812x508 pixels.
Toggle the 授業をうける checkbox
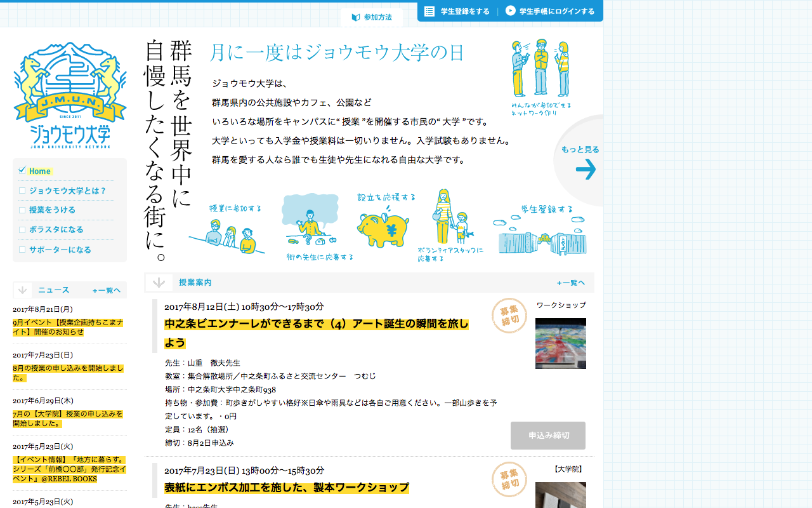[22, 210]
